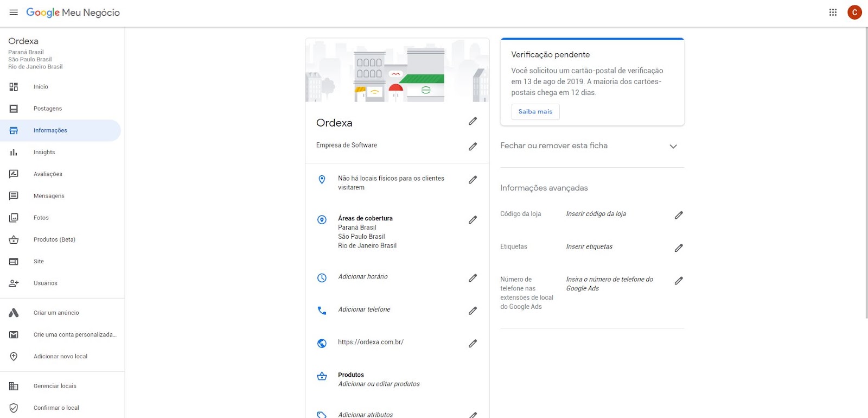Open Postagens in sidebar
The height and width of the screenshot is (418, 868).
(60, 109)
